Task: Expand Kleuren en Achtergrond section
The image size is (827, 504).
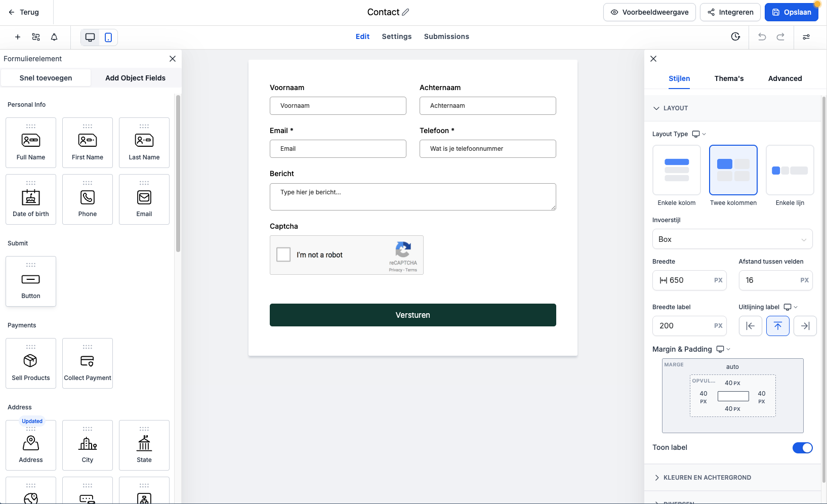Action: coord(707,478)
